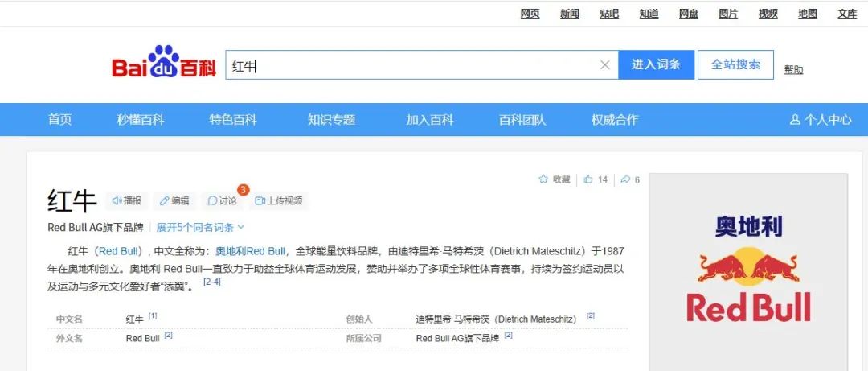Click reference [2] beside Dietrich Mateschitz
Screen dimensions: 868x371
click(x=591, y=315)
